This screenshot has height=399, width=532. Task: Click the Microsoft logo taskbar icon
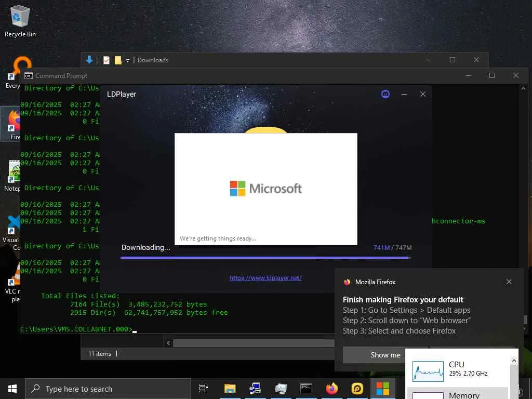click(383, 389)
